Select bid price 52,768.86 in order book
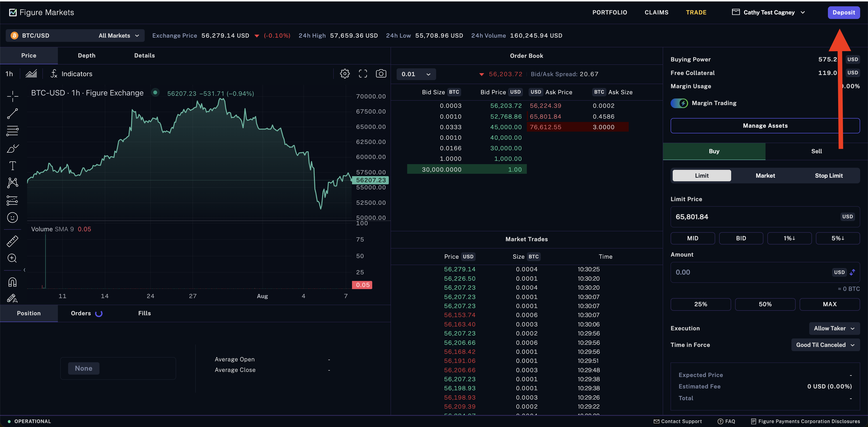The image size is (868, 427). (506, 117)
